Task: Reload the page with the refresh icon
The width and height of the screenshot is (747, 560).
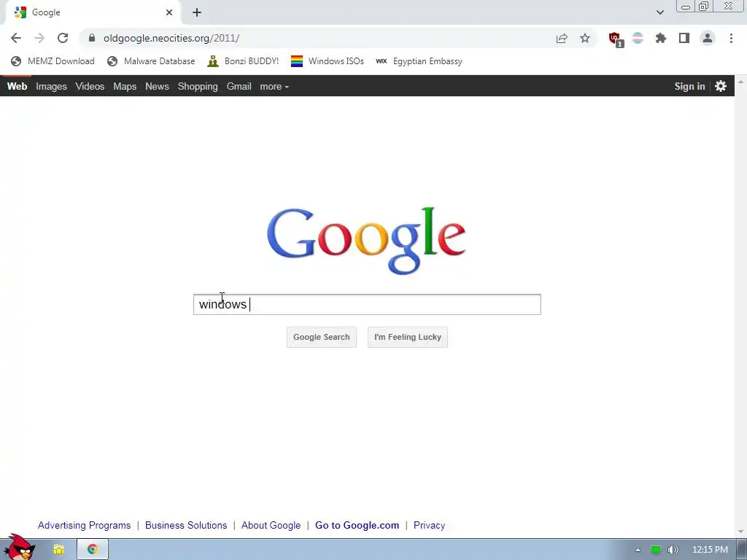Action: click(x=63, y=38)
